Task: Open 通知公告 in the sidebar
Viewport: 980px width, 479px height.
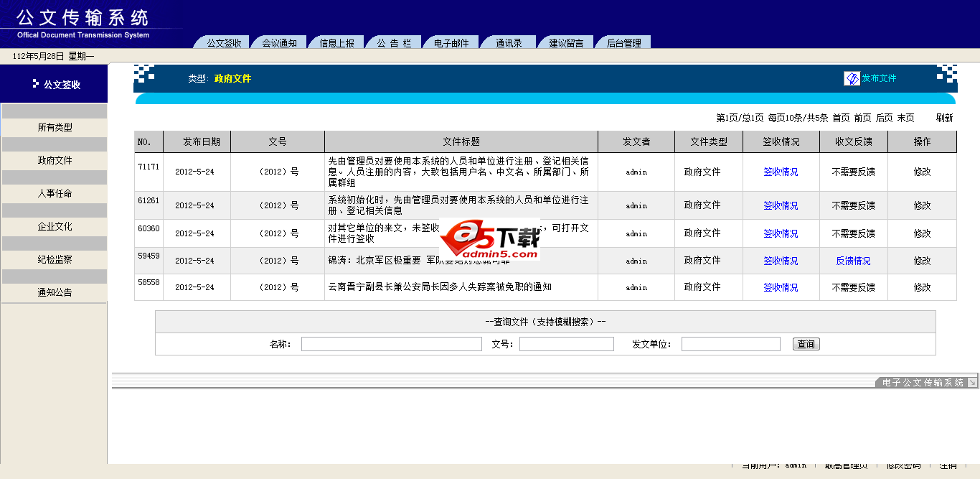Action: (x=55, y=292)
